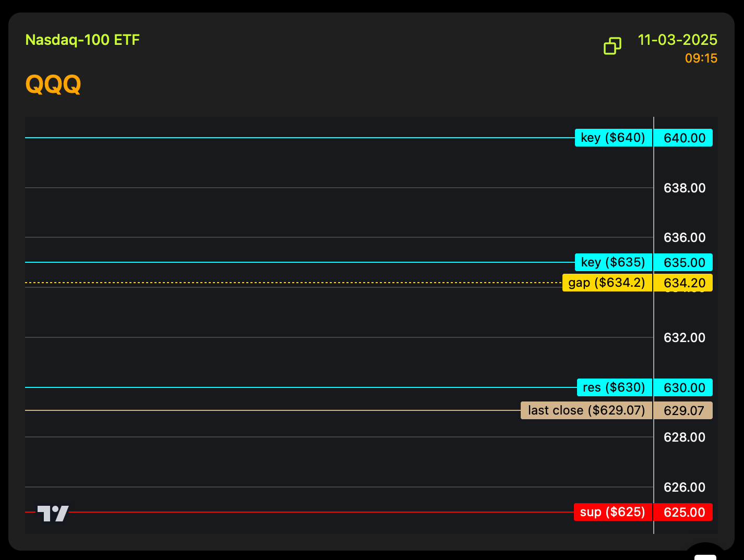Select the res ($630) resistance label
744x560 pixels.
click(x=614, y=387)
